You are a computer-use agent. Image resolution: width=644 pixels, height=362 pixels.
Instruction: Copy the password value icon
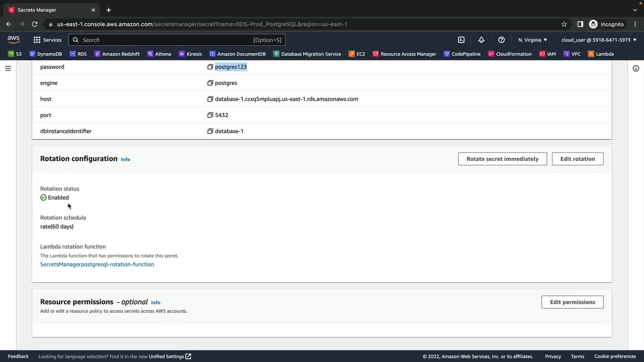click(x=210, y=67)
